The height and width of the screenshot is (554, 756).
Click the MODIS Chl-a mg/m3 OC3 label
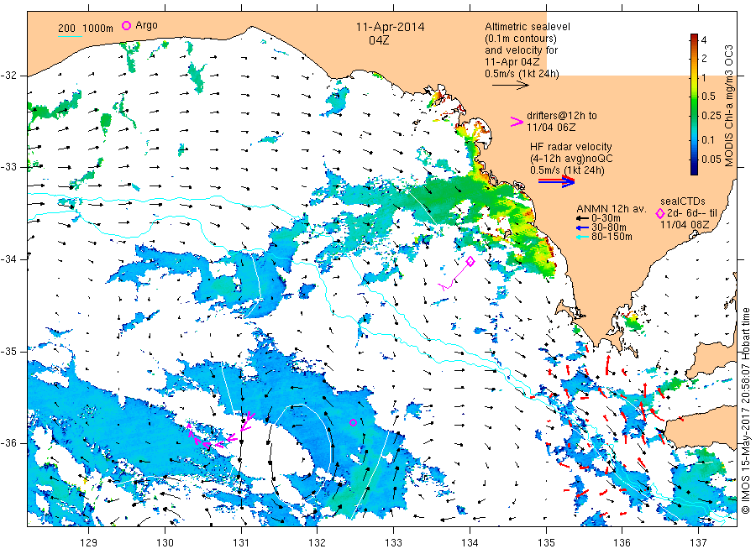point(728,106)
